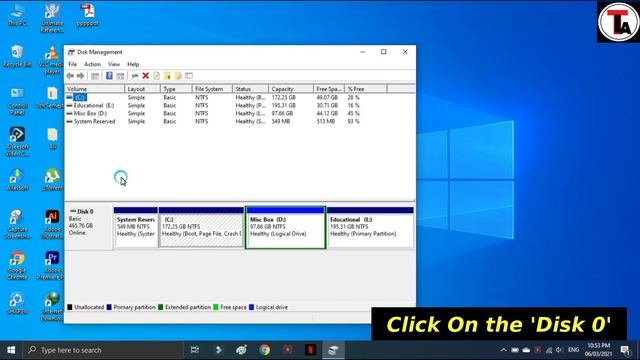Viewport: 640px width, 360px height.
Task: Click the last toolbar icon with window view
Action: 189,76
